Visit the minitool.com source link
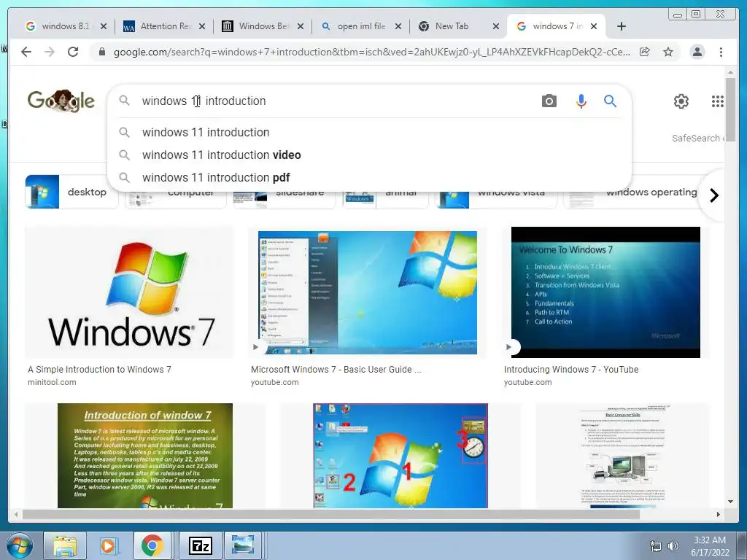This screenshot has width=747, height=560. pyautogui.click(x=52, y=382)
